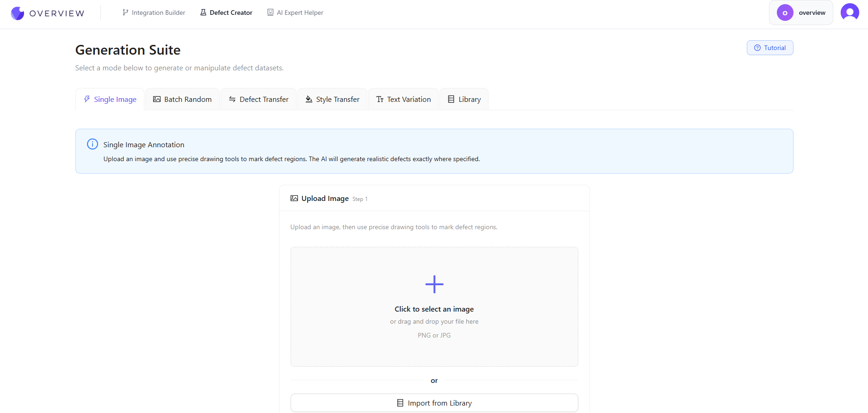The image size is (868, 413).
Task: Select the Single Image tab
Action: tap(110, 100)
